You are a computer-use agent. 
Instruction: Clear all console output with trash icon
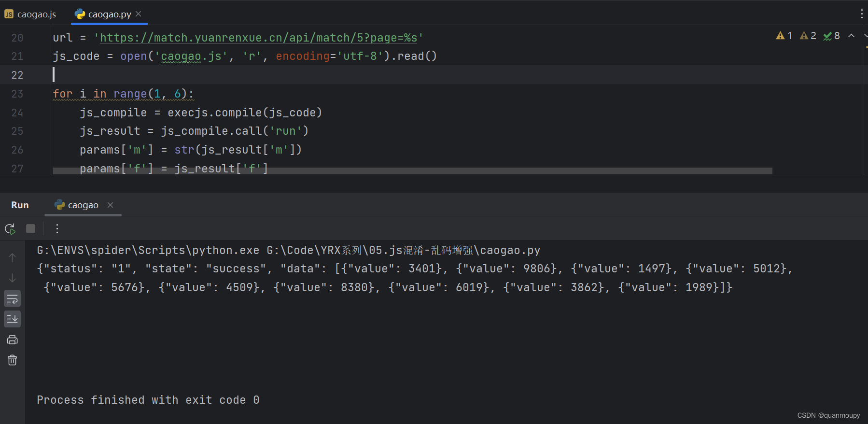(13, 360)
